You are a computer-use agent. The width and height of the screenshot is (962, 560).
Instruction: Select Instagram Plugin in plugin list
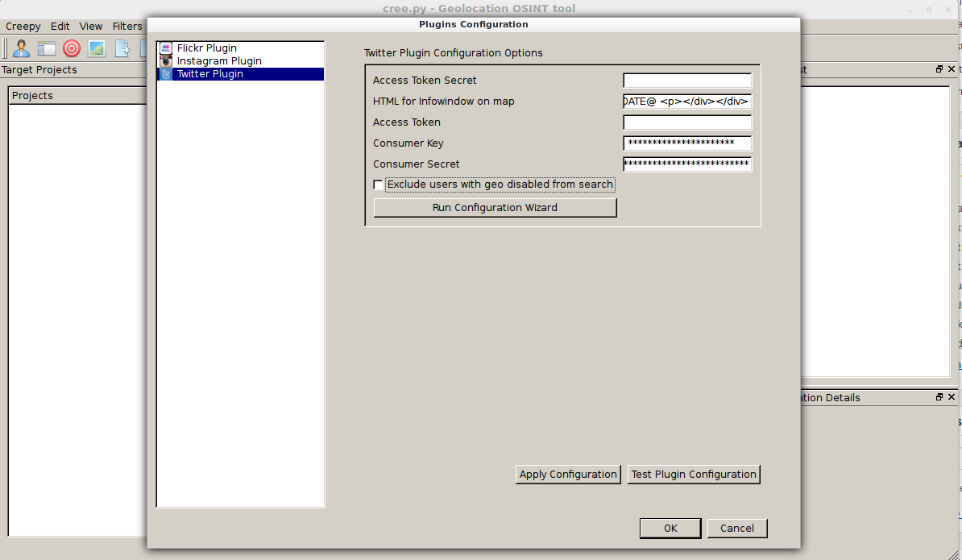218,61
